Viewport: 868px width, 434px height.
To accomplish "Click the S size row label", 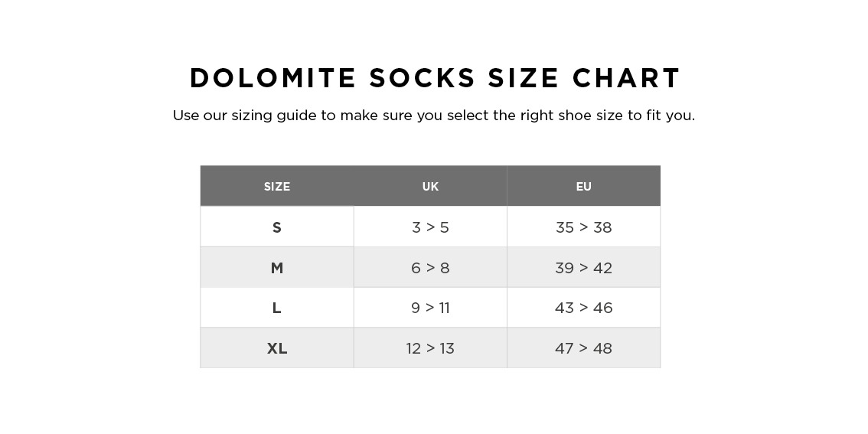I will tap(277, 227).
